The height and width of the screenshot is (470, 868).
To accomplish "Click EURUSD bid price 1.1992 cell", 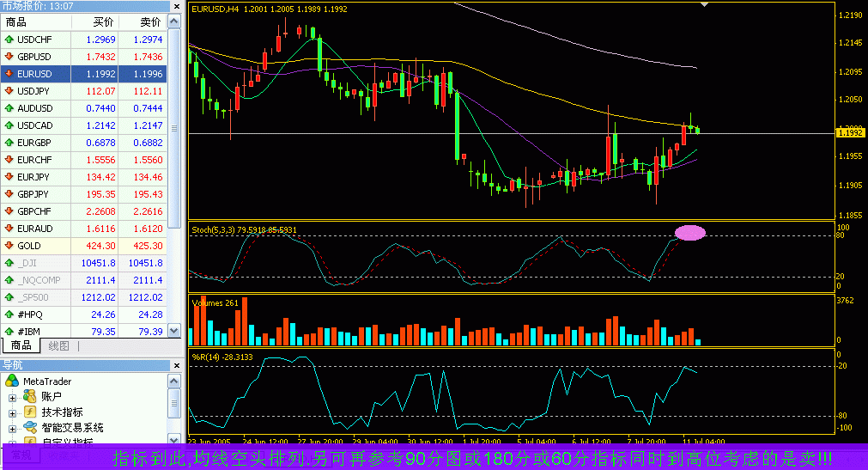I will [x=94, y=74].
